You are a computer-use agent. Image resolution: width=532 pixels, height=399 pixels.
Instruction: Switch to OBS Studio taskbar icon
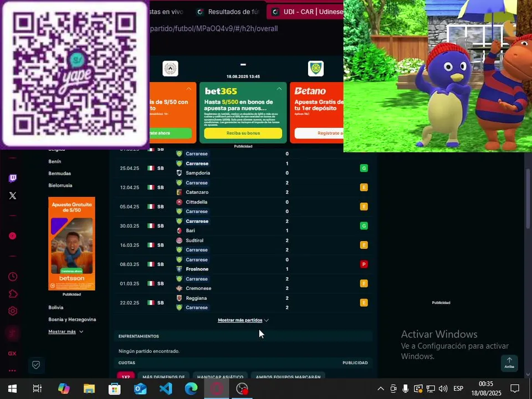point(242,388)
